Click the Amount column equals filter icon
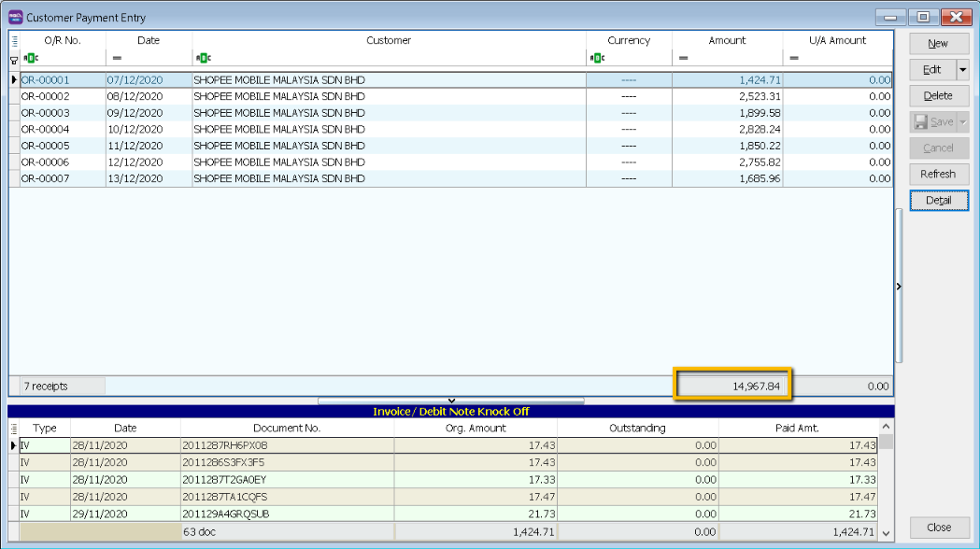 (x=683, y=58)
